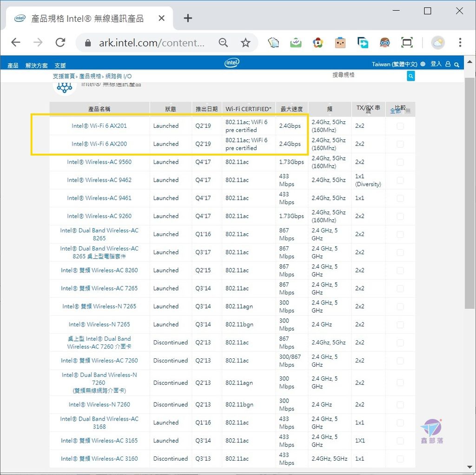
Task: Click the user account lock icon
Action: pyautogui.click(x=448, y=64)
